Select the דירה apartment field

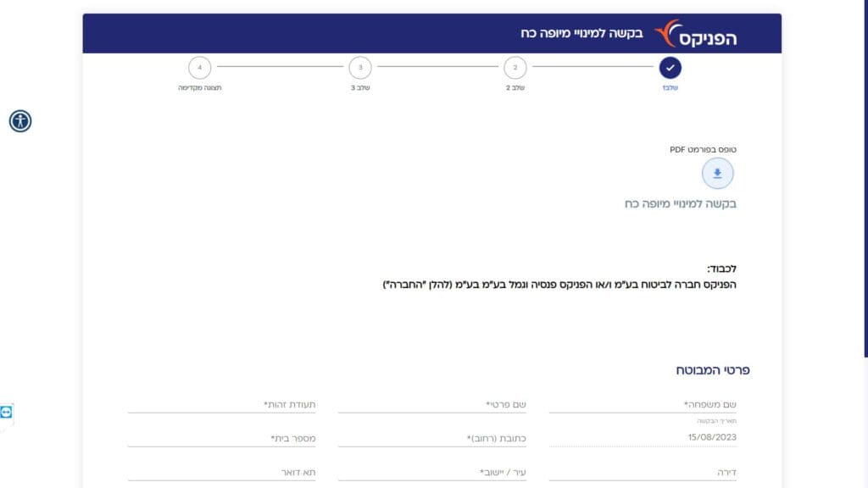tap(643, 472)
